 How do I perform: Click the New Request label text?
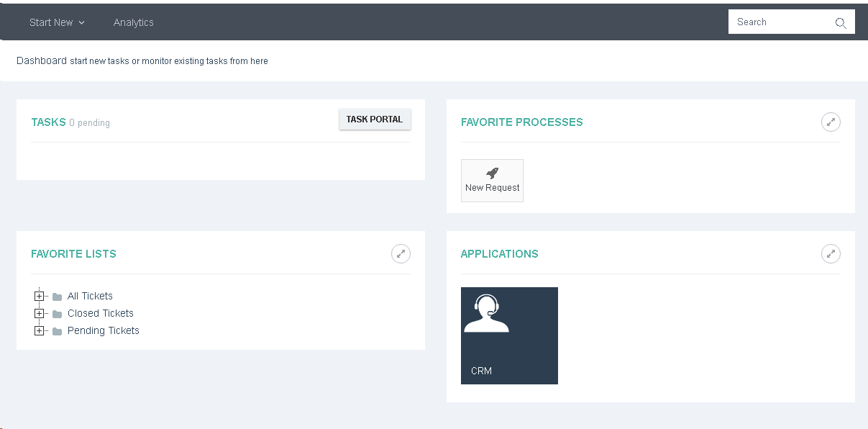(492, 188)
